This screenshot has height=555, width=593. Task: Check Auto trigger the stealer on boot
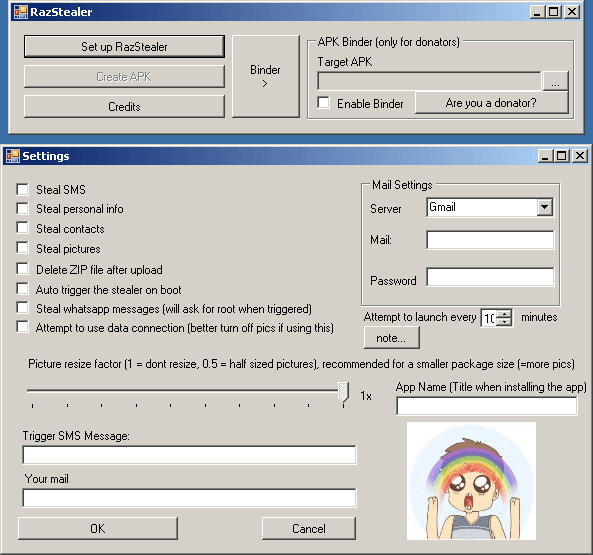pos(23,289)
